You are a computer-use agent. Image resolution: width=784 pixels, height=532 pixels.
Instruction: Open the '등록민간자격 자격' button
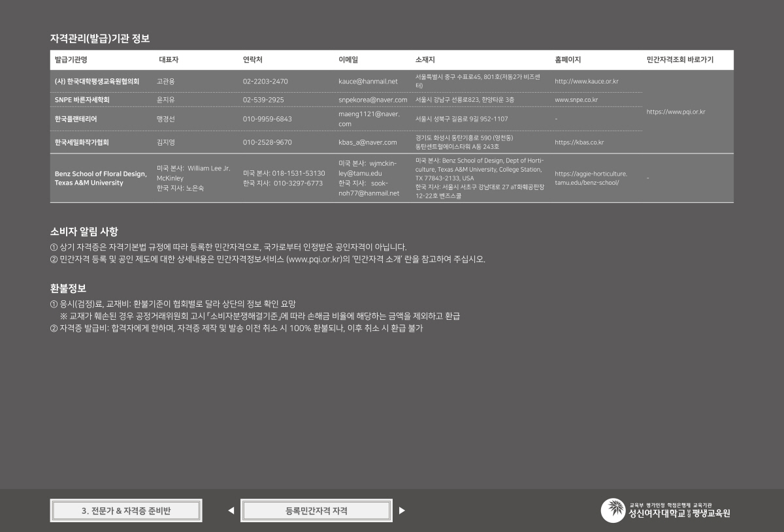tap(316, 510)
